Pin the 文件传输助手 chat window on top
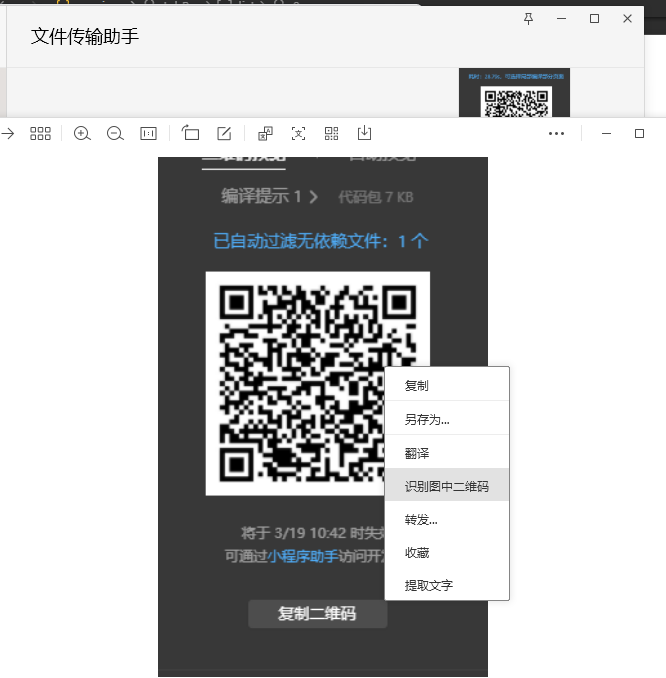666x678 pixels. click(x=528, y=19)
